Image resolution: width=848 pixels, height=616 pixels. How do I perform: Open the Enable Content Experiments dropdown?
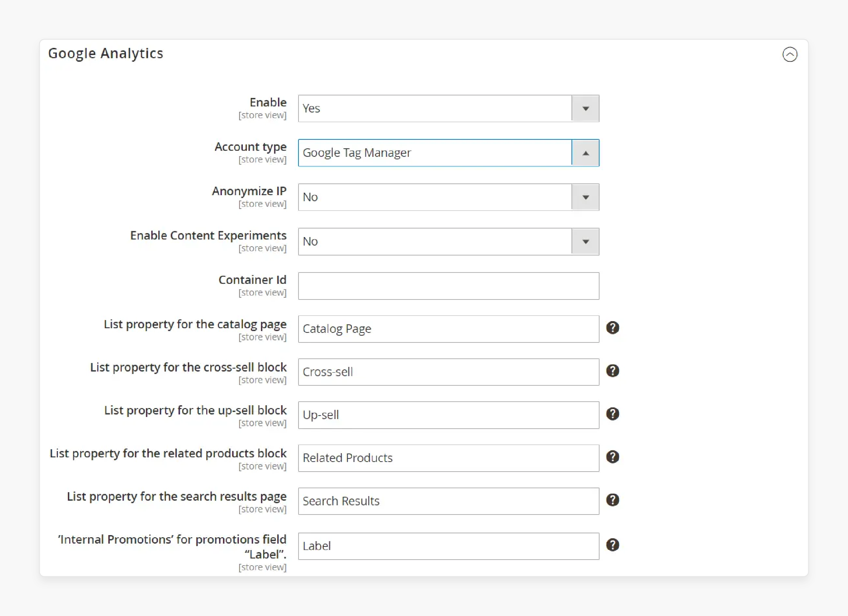448,241
